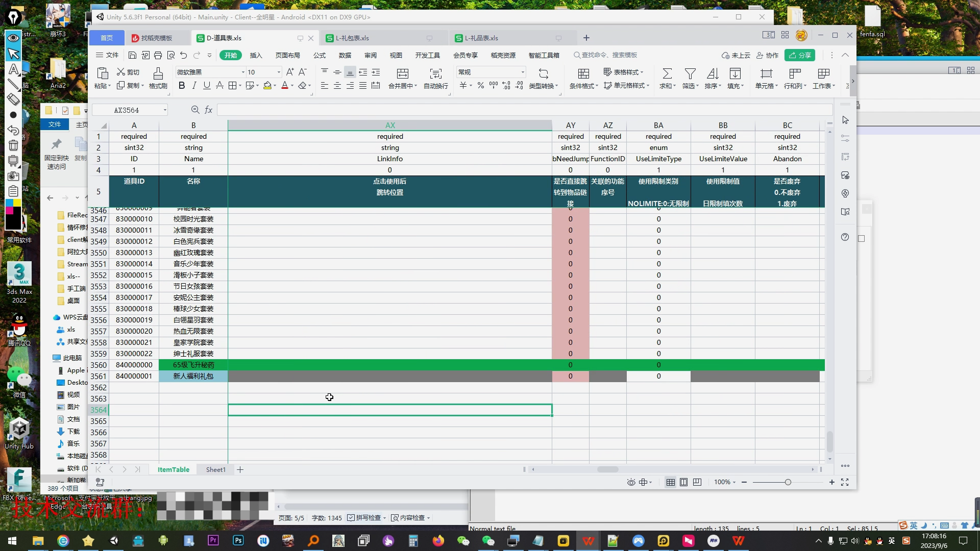Screen dimensions: 980x551
Task: Click the AutoSum (求和) sigma icon
Action: [x=667, y=74]
